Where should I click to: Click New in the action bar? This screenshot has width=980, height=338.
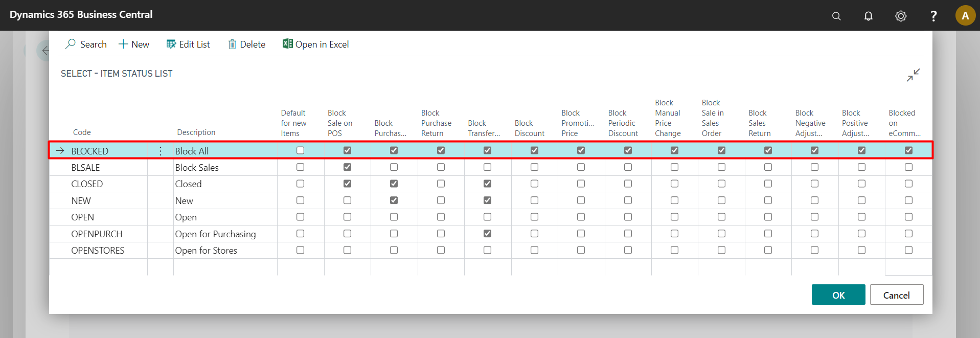tap(134, 44)
